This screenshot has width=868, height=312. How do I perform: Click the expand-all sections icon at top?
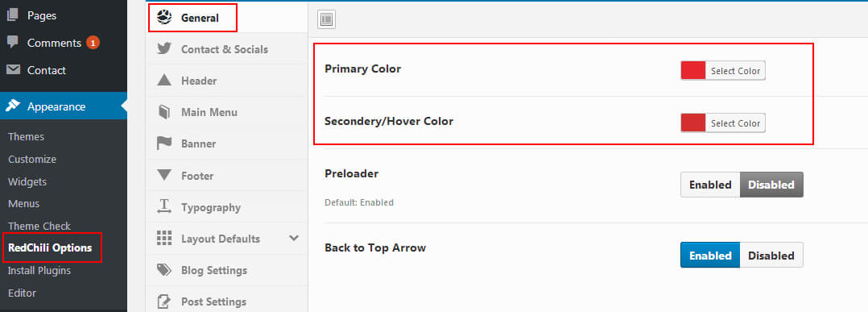[x=326, y=19]
